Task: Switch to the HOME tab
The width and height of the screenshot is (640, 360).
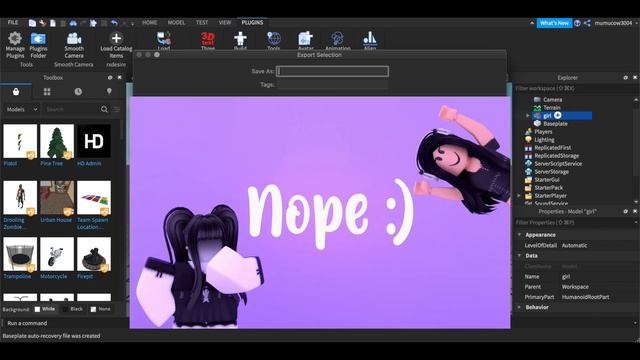Action: click(149, 22)
